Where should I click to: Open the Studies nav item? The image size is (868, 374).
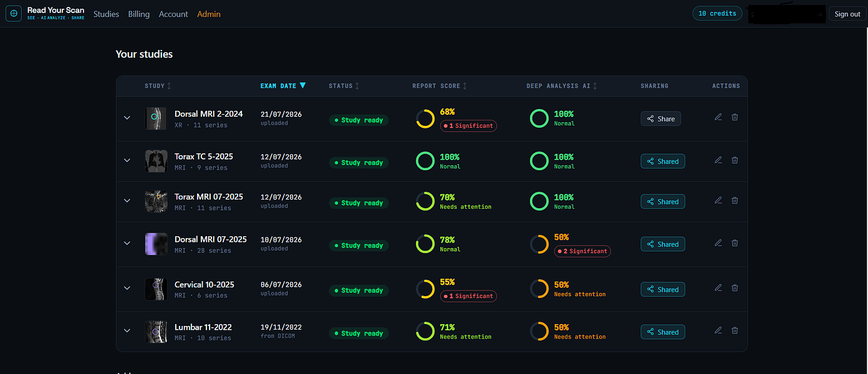[x=106, y=14]
